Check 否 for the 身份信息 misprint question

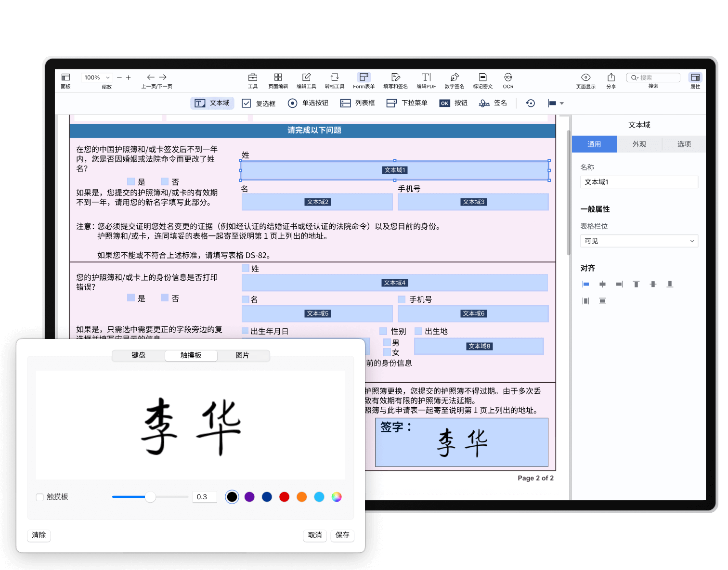[165, 298]
